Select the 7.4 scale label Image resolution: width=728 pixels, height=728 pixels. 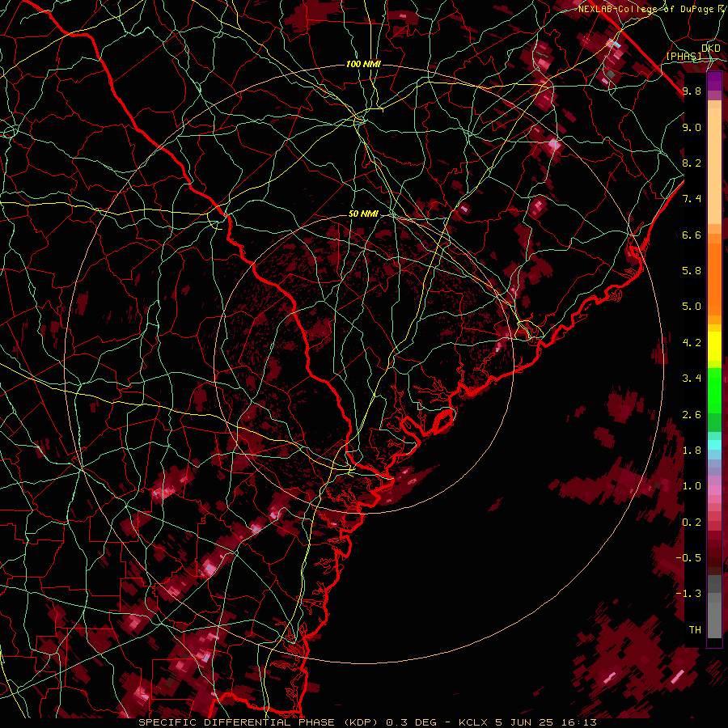click(x=692, y=199)
